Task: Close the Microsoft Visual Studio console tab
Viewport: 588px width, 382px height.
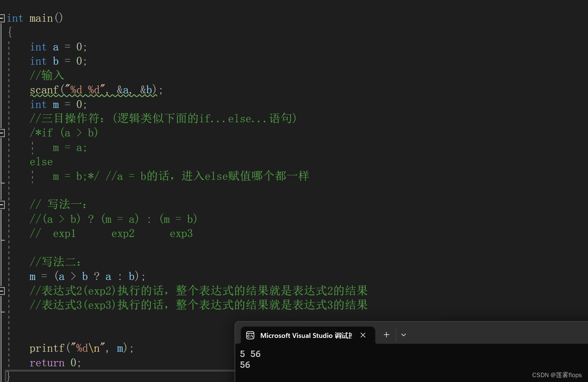Action: pyautogui.click(x=363, y=335)
